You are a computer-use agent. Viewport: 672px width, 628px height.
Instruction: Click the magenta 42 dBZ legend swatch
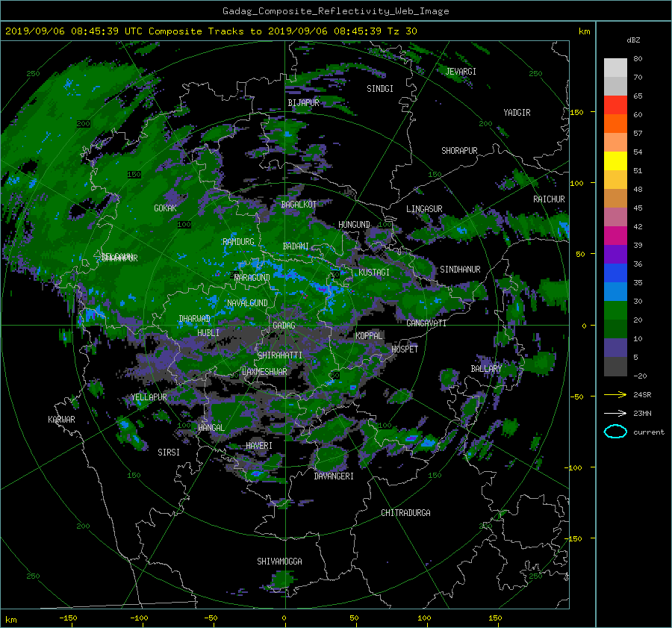click(615, 235)
